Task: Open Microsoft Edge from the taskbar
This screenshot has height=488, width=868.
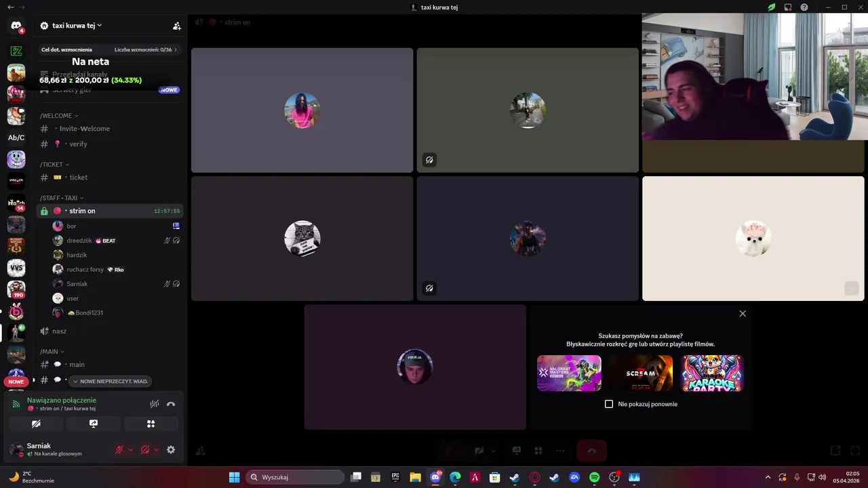Action: (455, 477)
